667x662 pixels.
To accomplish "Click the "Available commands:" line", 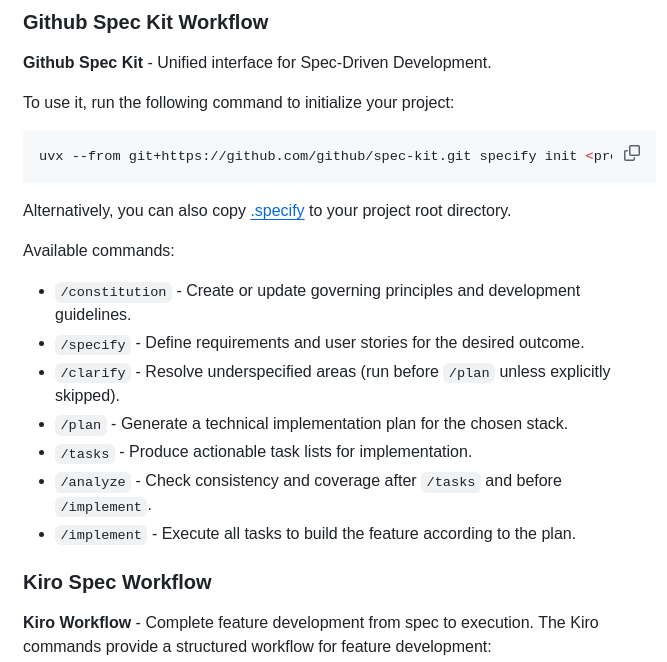I will (99, 250).
